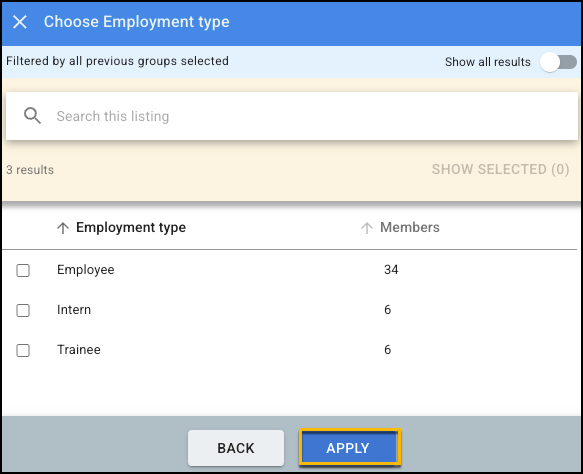Click the Show all results label

pos(488,62)
